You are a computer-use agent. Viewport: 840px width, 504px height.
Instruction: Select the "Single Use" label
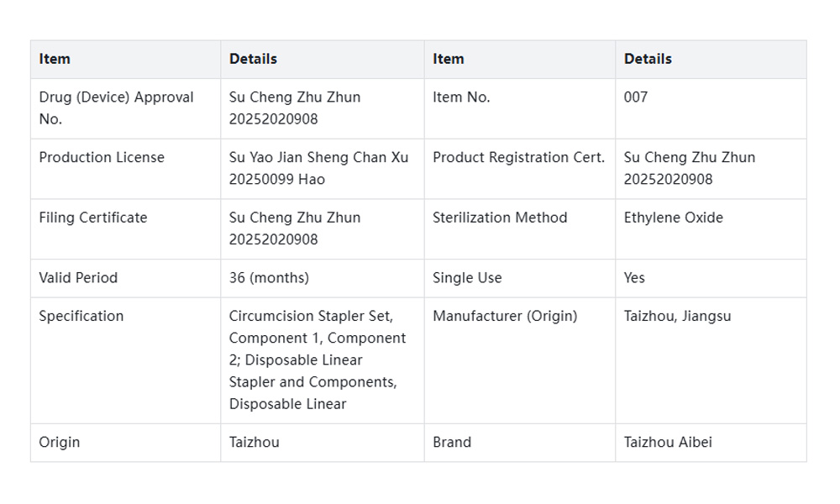(x=467, y=278)
